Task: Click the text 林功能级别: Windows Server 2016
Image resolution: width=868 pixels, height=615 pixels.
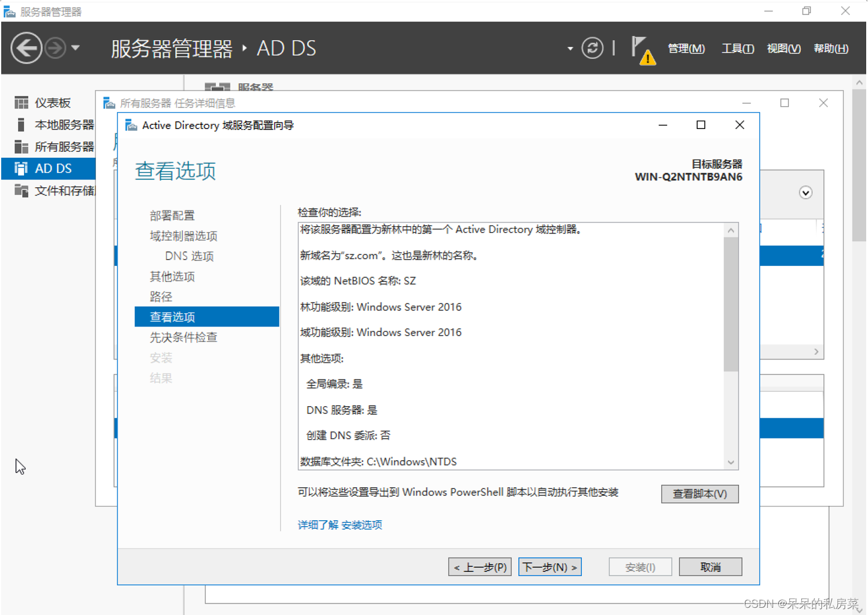Action: coord(381,307)
